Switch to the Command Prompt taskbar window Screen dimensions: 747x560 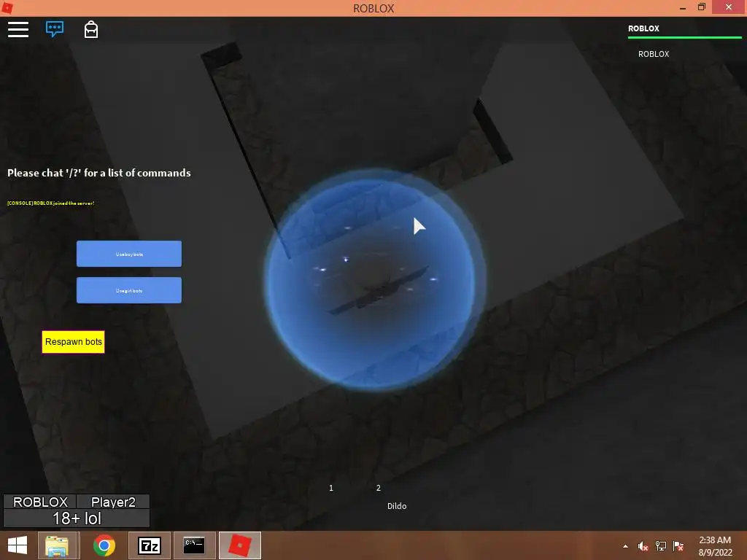(x=194, y=545)
